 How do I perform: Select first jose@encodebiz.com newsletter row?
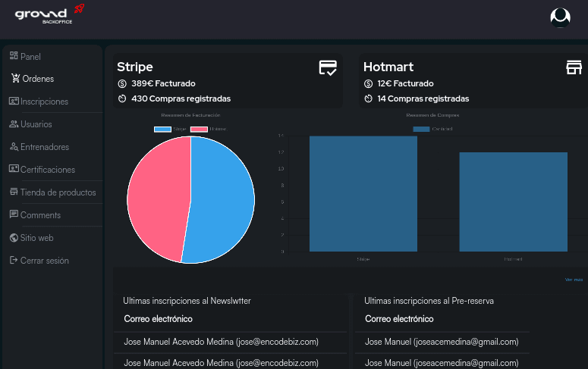[230, 342]
